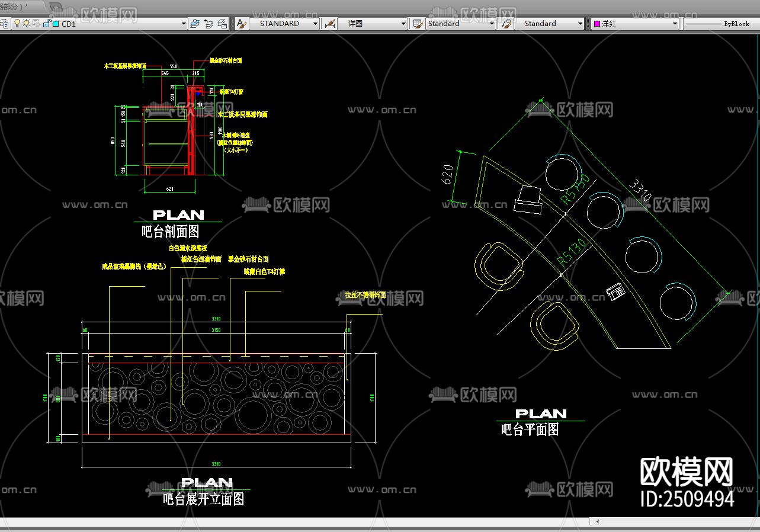
Task: Open the Text Style manager icon
Action: [x=241, y=24]
